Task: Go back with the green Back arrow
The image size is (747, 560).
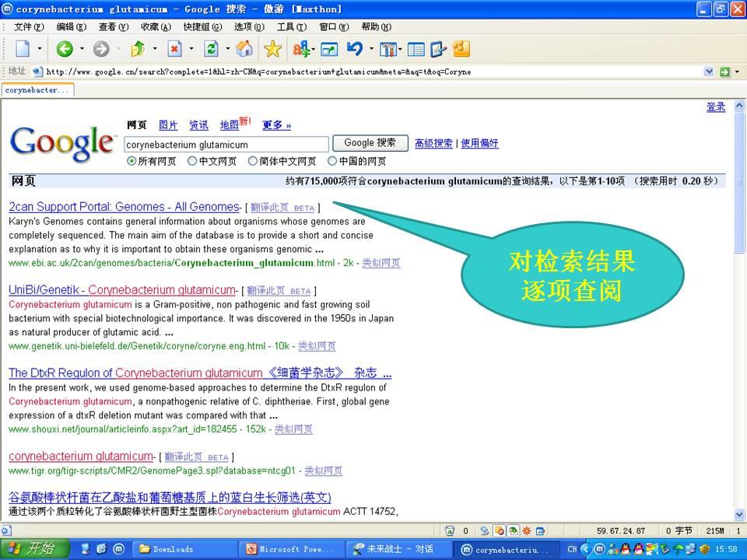Action: pyautogui.click(x=65, y=48)
